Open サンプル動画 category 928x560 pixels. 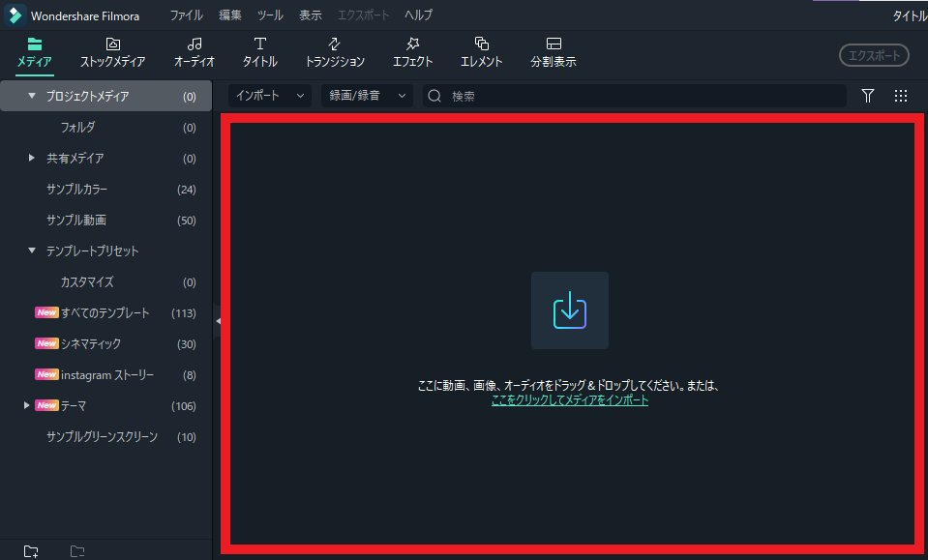76,220
